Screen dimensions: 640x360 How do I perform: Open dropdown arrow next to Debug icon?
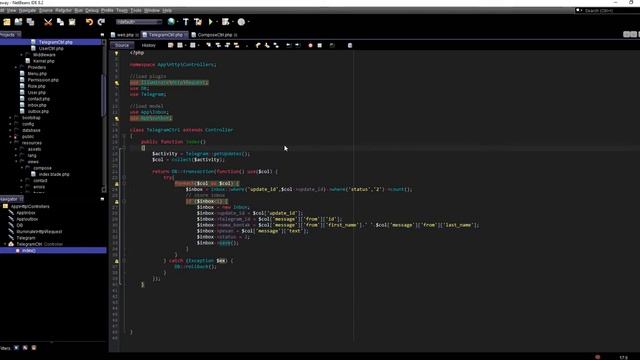pos(232,22)
